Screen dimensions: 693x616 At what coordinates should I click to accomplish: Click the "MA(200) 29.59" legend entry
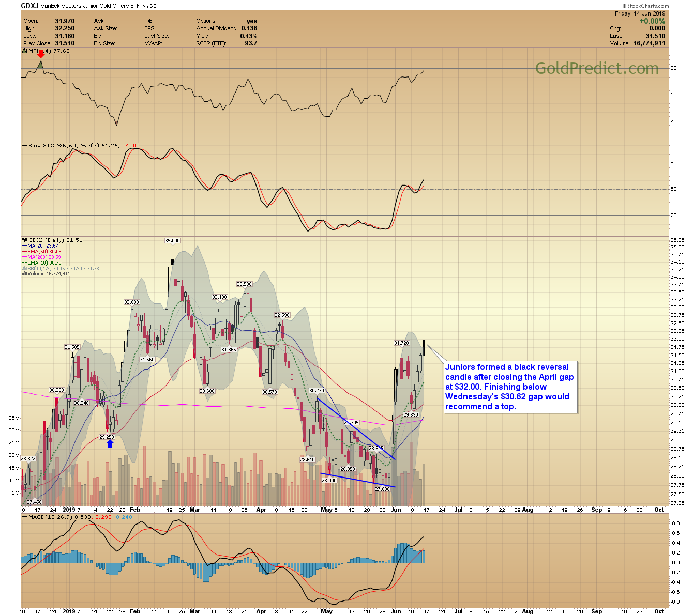click(44, 257)
